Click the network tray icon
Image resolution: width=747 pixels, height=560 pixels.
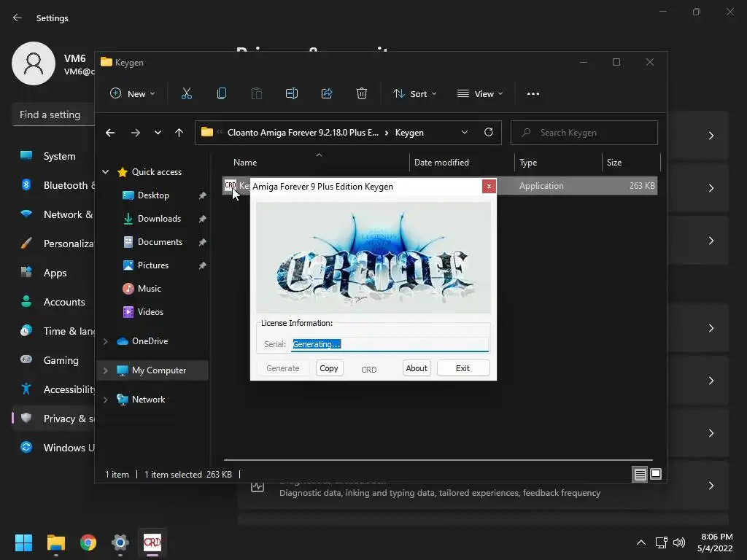click(661, 542)
